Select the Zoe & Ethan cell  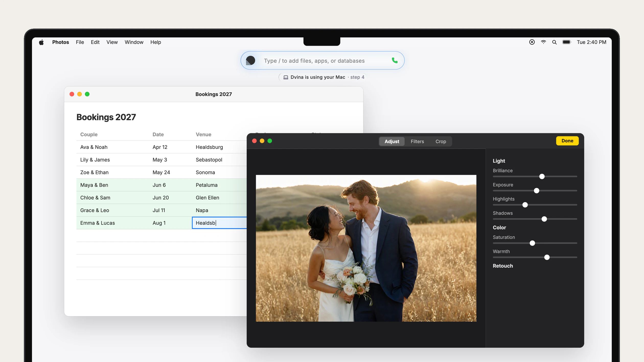click(112, 172)
